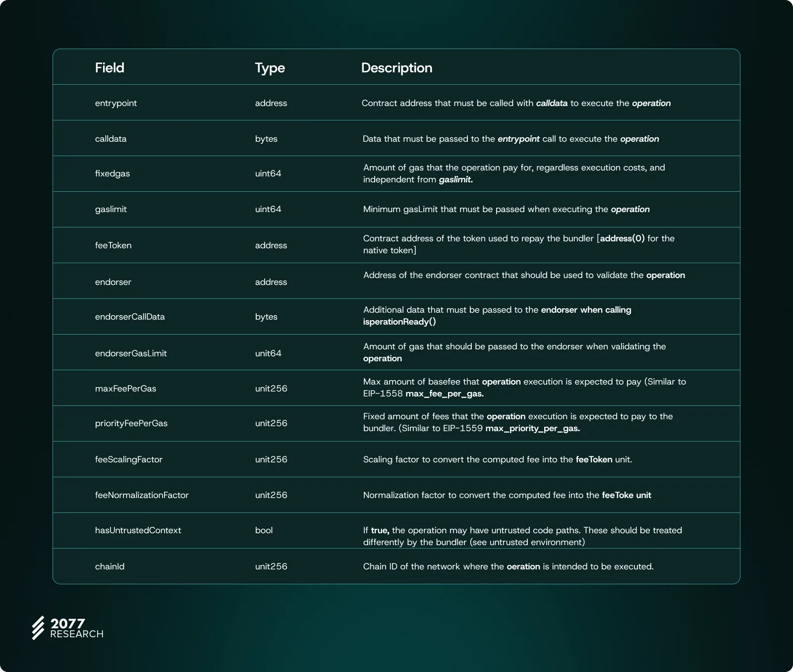Select the calldata field name

coord(111,139)
